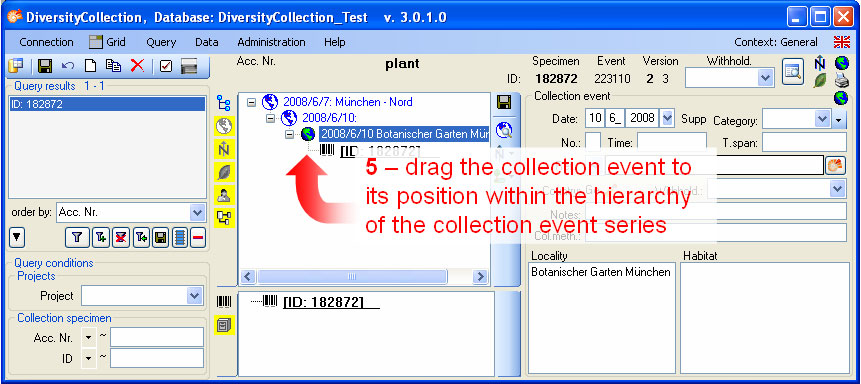Delete the specimen with the red X

[137, 66]
